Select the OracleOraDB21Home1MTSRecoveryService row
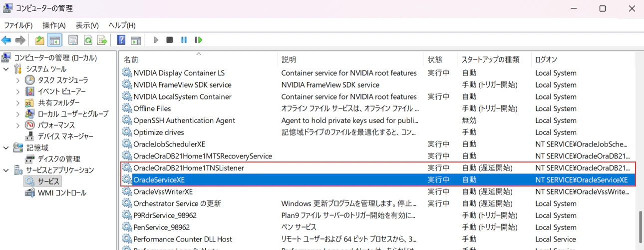Viewport: 644px width, 250px height. 378,156
